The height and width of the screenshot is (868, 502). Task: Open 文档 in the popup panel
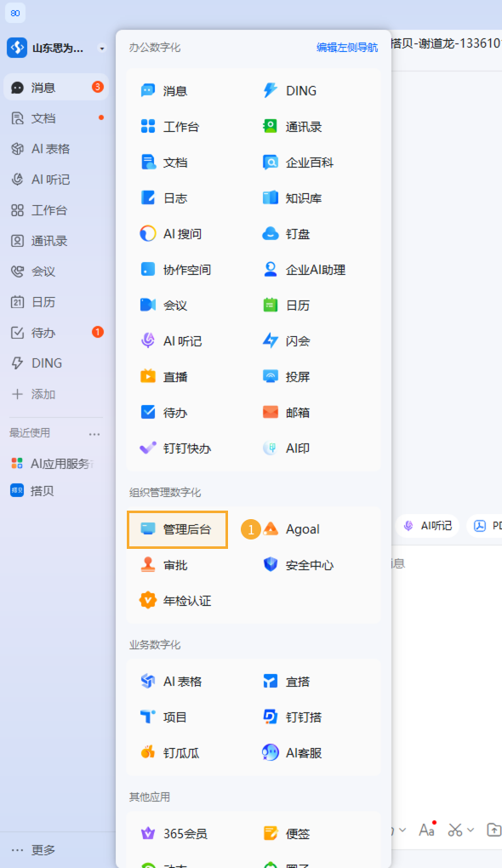pyautogui.click(x=164, y=163)
